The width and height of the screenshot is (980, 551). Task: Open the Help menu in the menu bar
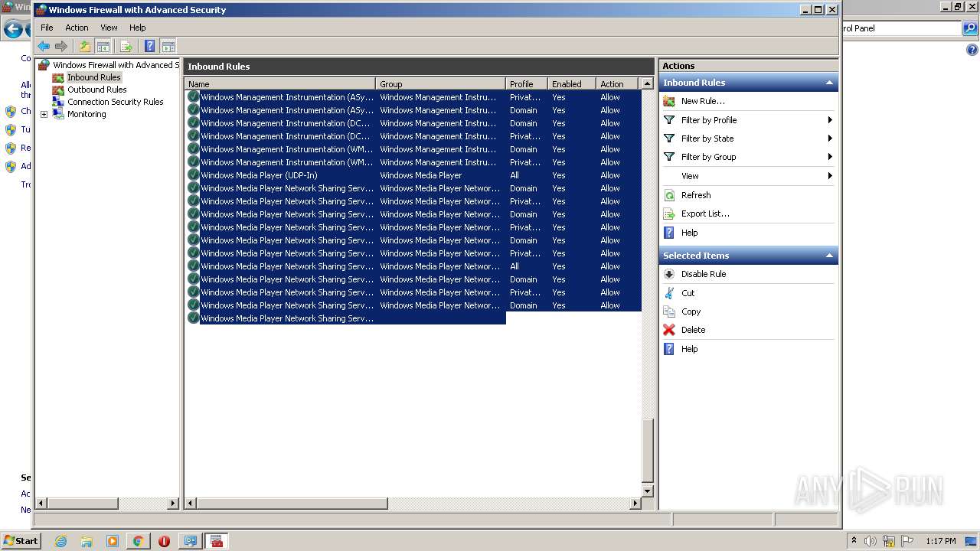coord(138,28)
